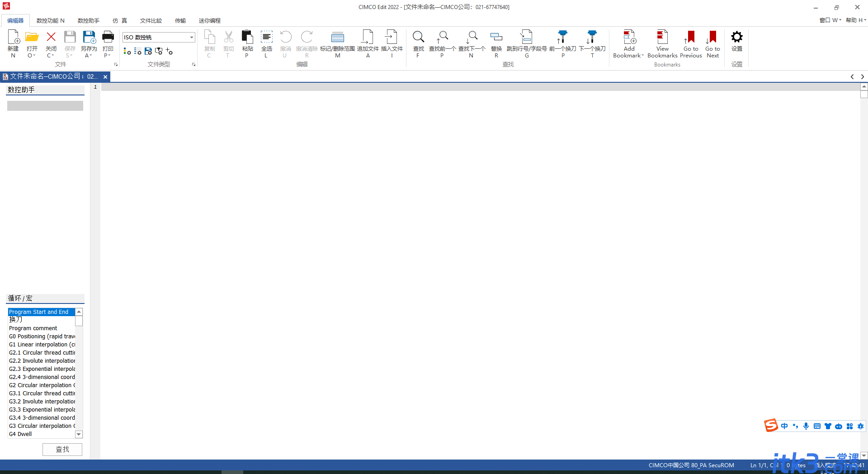
Task: Open plus-gear other settings icon
Action: (x=169, y=52)
